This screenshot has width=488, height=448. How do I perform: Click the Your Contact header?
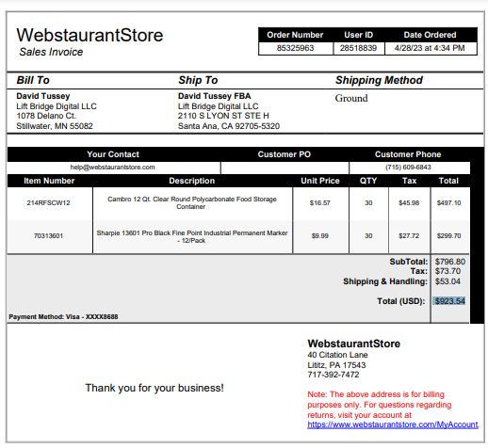pyautogui.click(x=113, y=154)
